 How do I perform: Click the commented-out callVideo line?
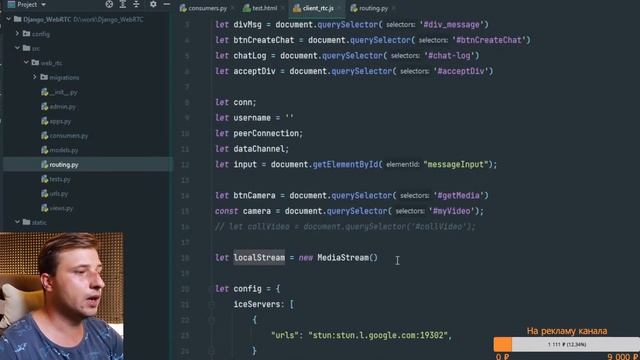click(345, 227)
